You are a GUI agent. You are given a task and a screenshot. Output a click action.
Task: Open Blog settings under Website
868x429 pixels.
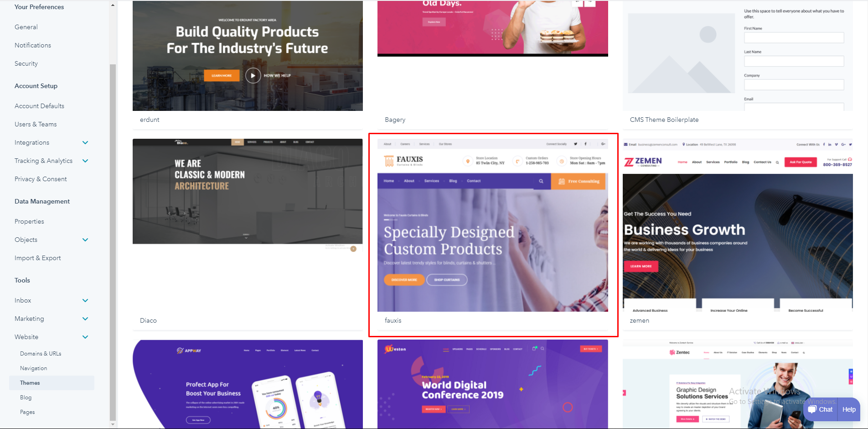[26, 398]
